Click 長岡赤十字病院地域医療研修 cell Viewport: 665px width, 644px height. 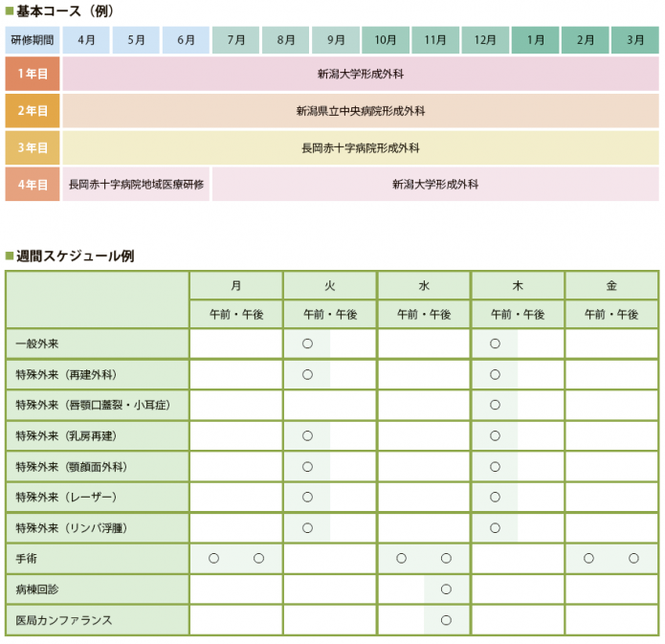tap(136, 184)
